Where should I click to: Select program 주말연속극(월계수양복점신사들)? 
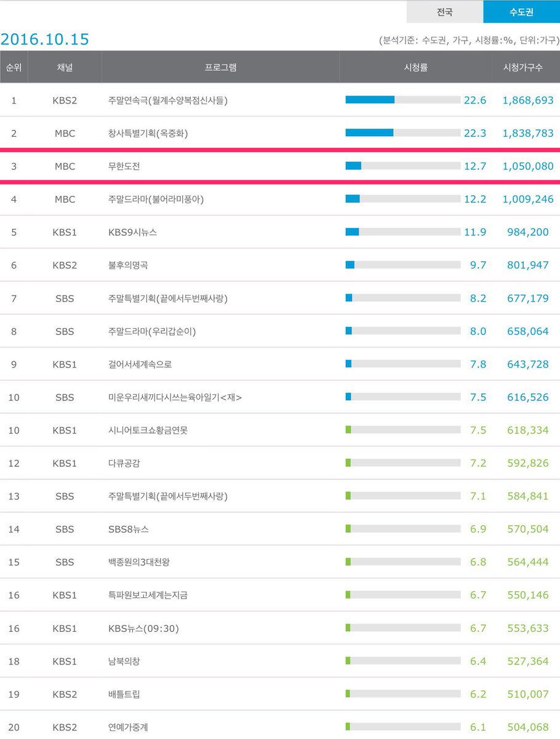(x=167, y=100)
